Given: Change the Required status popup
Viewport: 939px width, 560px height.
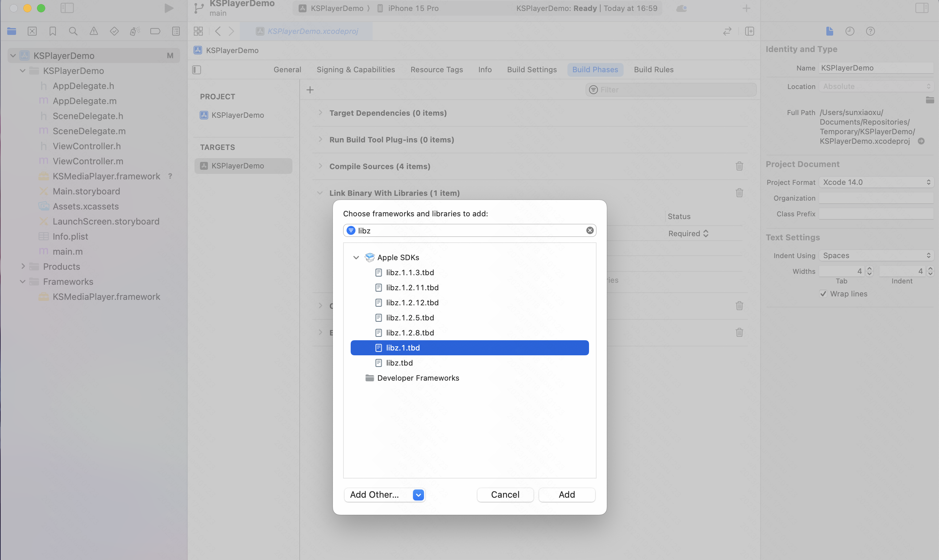Looking at the screenshot, I should [x=688, y=233].
